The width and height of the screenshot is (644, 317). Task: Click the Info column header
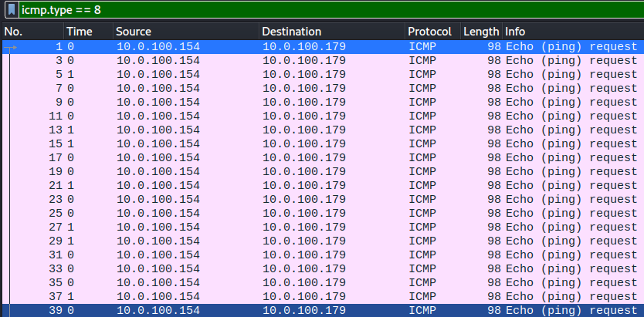pyautogui.click(x=574, y=32)
